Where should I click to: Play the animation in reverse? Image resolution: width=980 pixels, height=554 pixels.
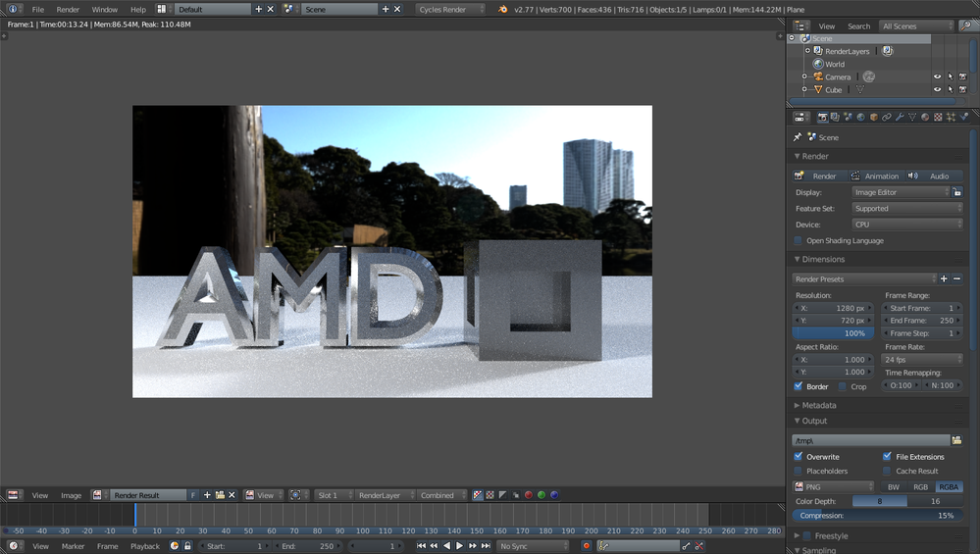click(446, 546)
